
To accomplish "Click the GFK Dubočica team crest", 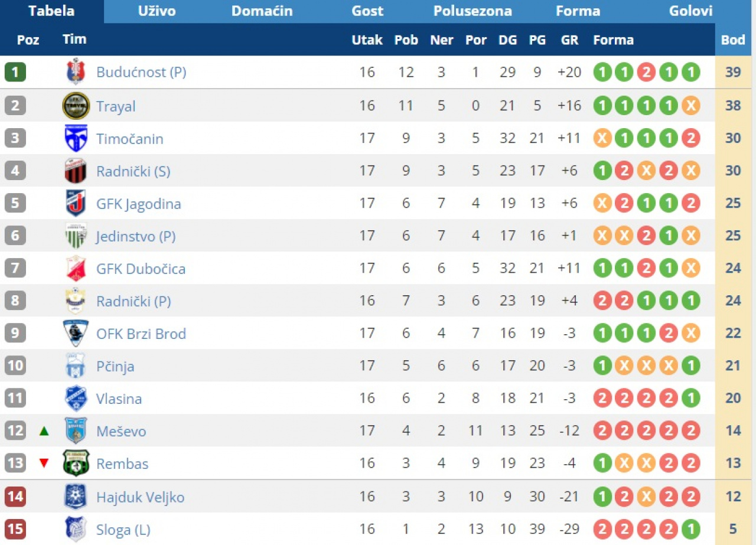I will click(76, 269).
